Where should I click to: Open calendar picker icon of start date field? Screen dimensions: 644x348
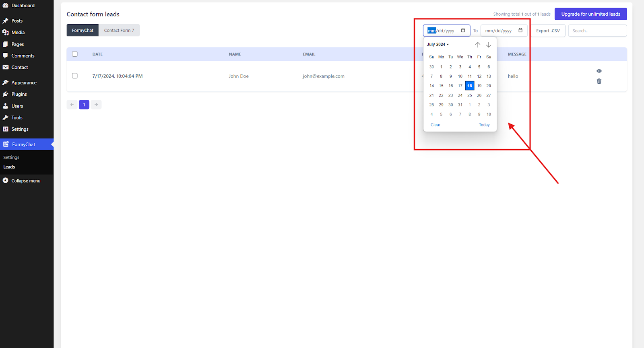point(463,31)
